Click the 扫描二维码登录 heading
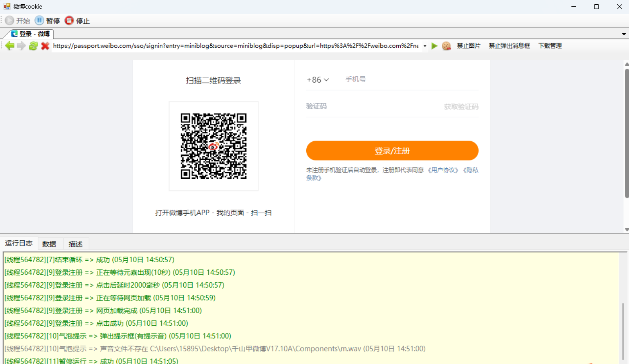629x364 pixels. pyautogui.click(x=213, y=81)
